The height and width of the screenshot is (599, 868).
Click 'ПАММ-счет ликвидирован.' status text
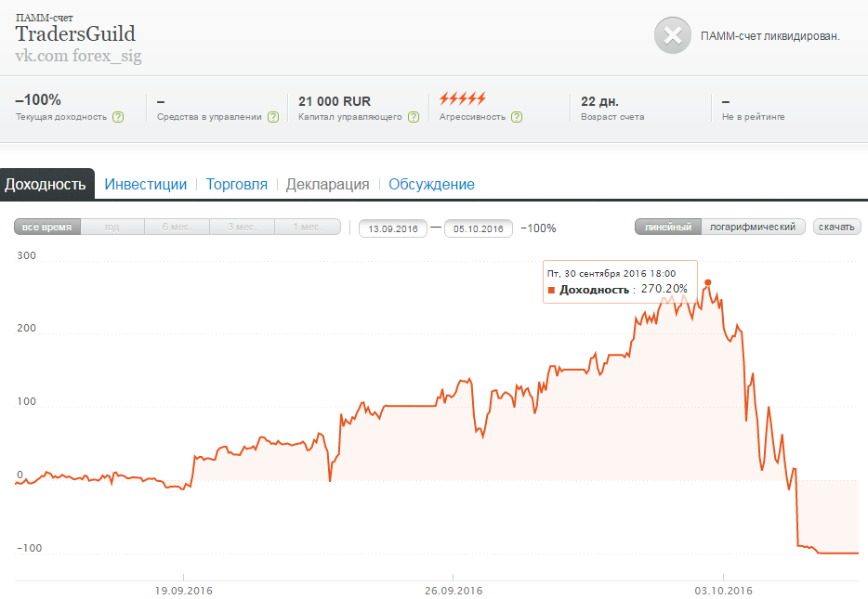pos(770,36)
